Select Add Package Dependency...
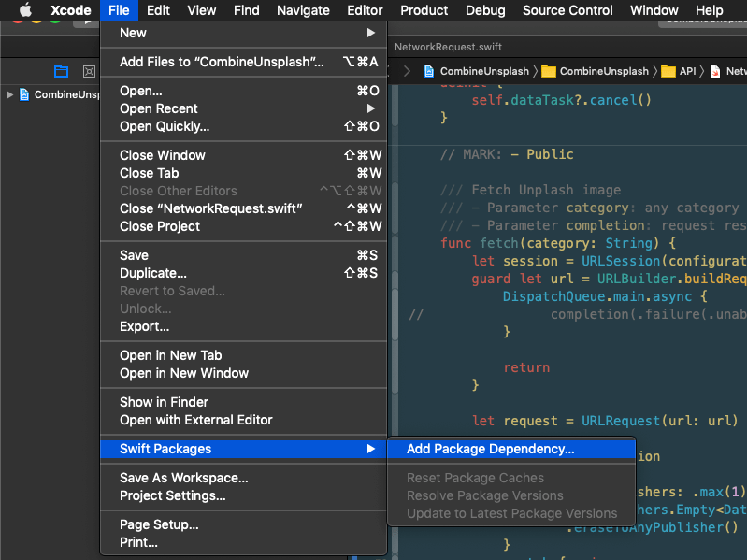 [511, 449]
